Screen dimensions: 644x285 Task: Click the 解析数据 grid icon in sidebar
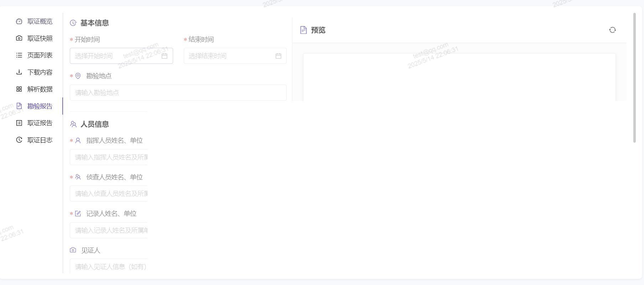pyautogui.click(x=19, y=89)
